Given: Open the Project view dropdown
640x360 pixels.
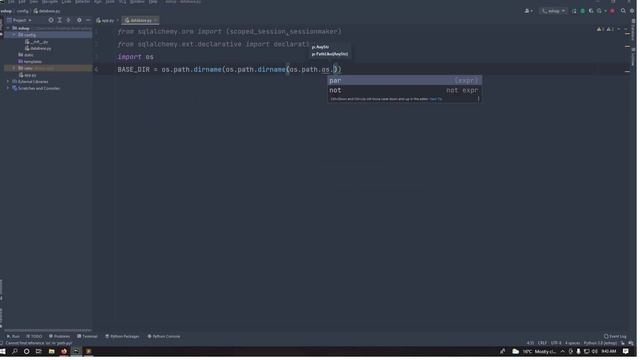Looking at the screenshot, I should click(19, 20).
